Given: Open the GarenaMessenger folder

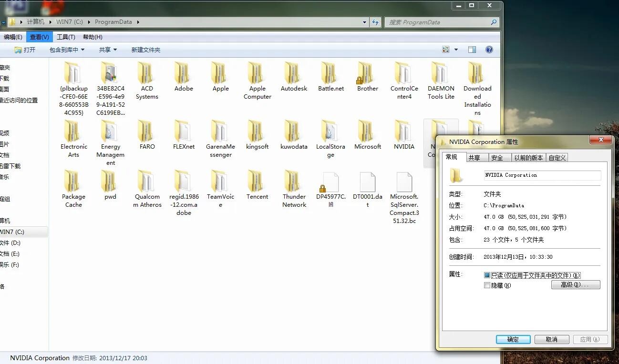Looking at the screenshot, I should tap(220, 138).
